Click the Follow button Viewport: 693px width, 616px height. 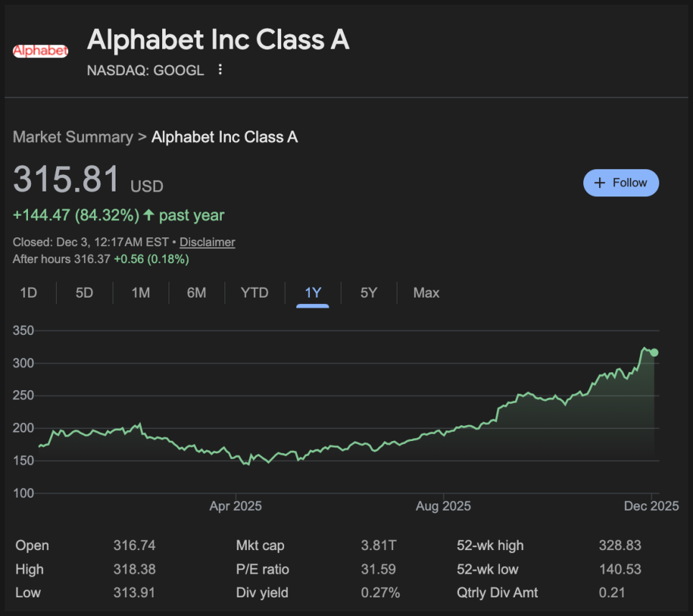tap(621, 183)
